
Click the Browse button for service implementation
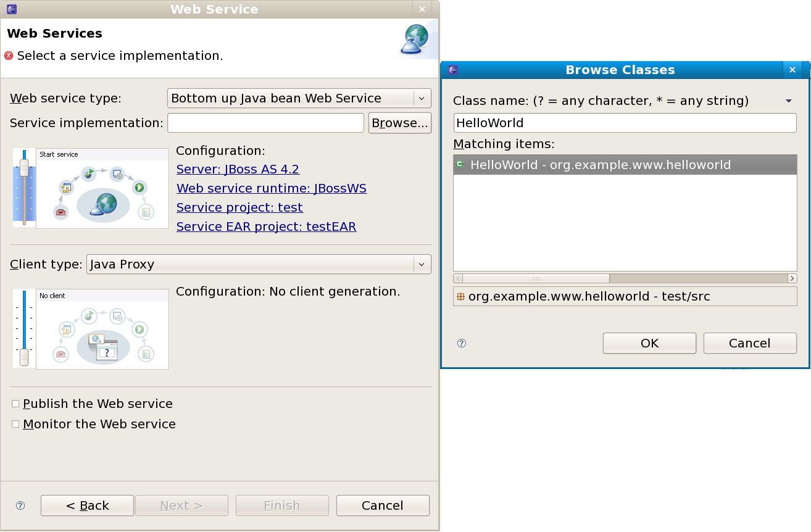click(x=400, y=123)
